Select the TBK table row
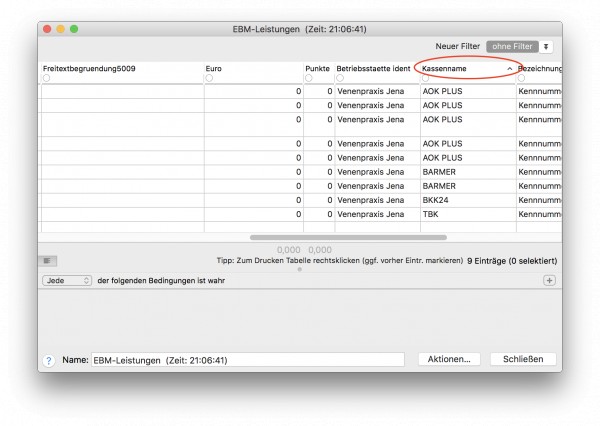Image resolution: width=600 pixels, height=426 pixels. tap(300, 214)
